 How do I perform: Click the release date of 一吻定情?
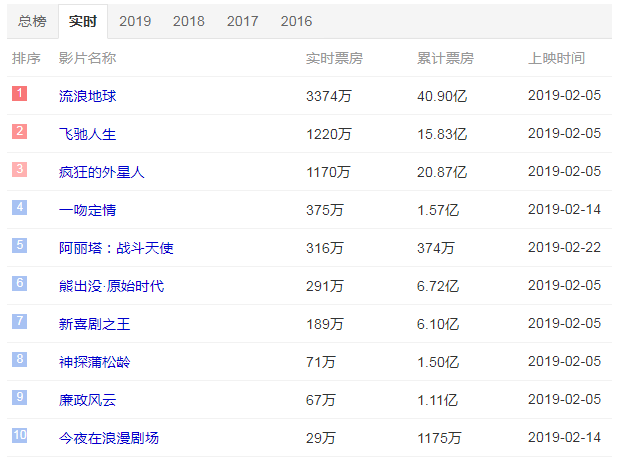pos(564,209)
